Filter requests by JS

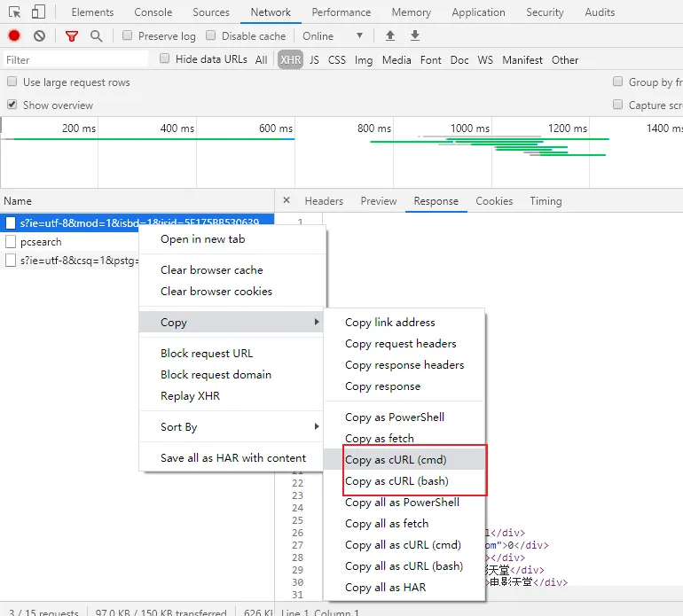click(314, 60)
